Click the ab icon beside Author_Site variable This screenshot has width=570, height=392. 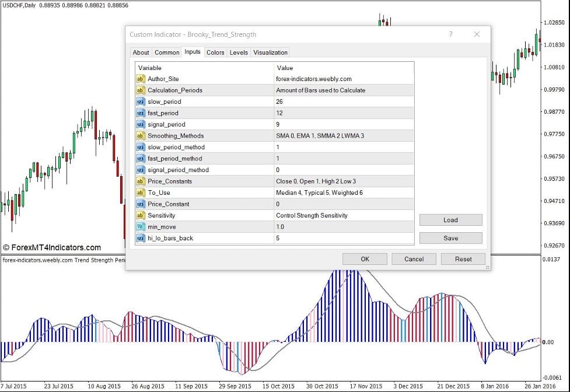click(x=139, y=79)
